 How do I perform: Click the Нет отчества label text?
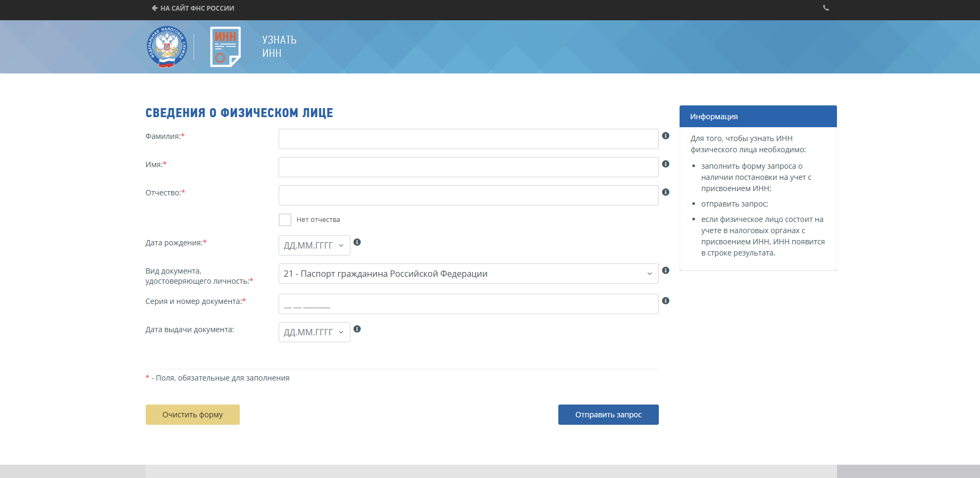(318, 220)
